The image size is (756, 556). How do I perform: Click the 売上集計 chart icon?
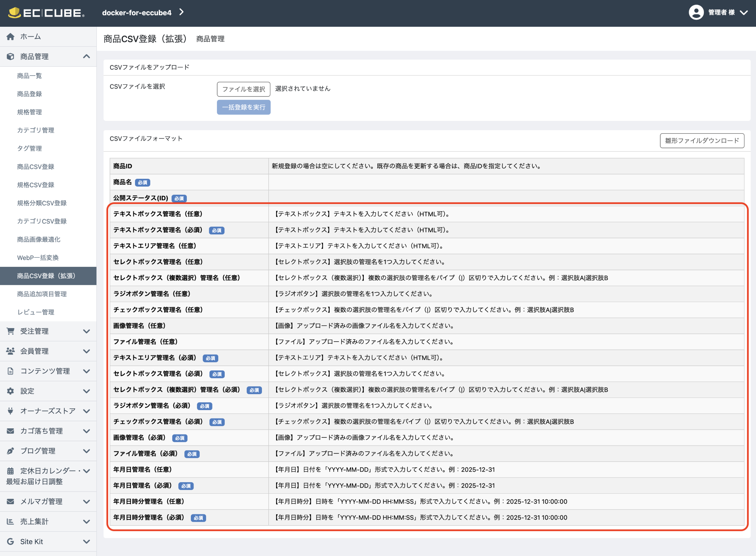point(10,521)
